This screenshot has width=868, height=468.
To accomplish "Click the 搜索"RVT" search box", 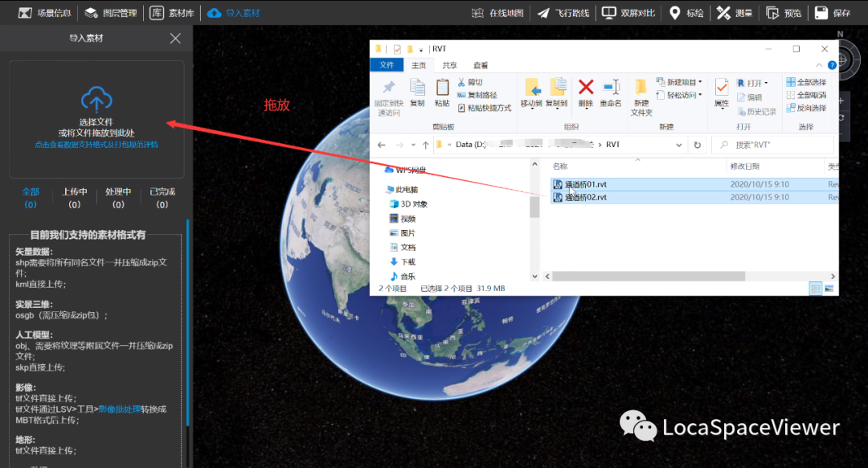I will tap(773, 145).
